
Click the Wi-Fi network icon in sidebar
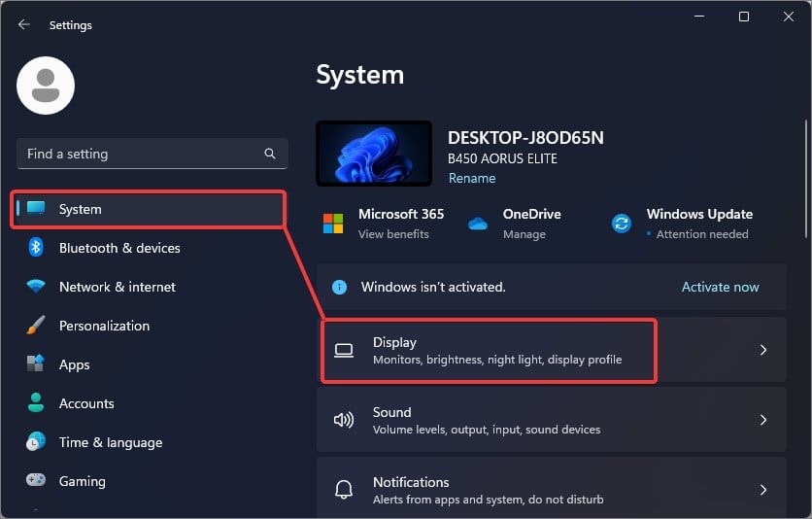pyautogui.click(x=36, y=286)
